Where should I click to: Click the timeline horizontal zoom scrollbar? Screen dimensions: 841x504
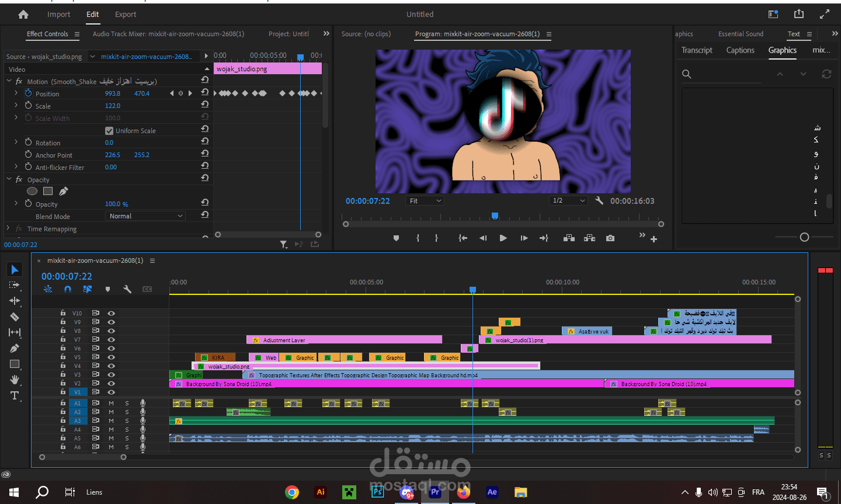(x=82, y=457)
